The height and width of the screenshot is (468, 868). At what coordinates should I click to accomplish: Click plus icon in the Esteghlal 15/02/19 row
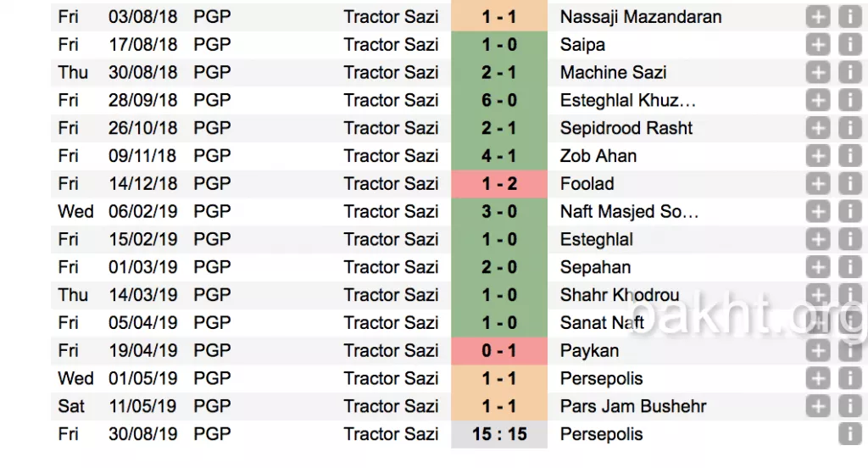coord(818,239)
